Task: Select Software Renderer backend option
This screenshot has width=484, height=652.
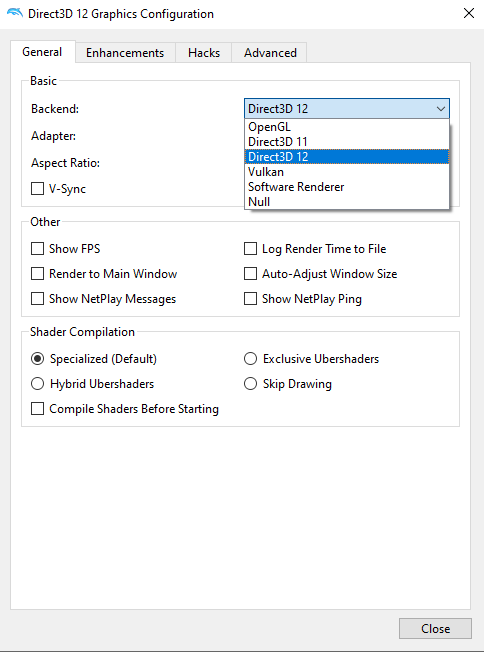Action: coord(347,187)
